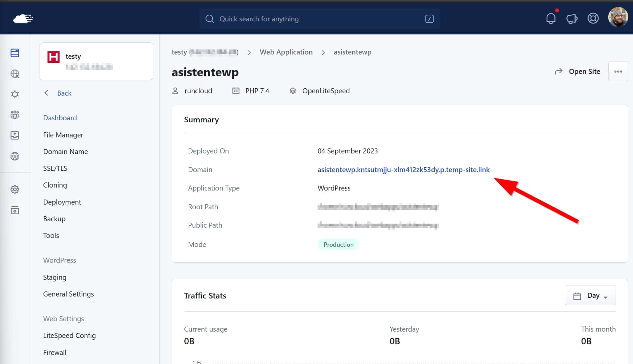The height and width of the screenshot is (364, 633).
Task: Open the notifications bell icon
Action: pyautogui.click(x=551, y=18)
